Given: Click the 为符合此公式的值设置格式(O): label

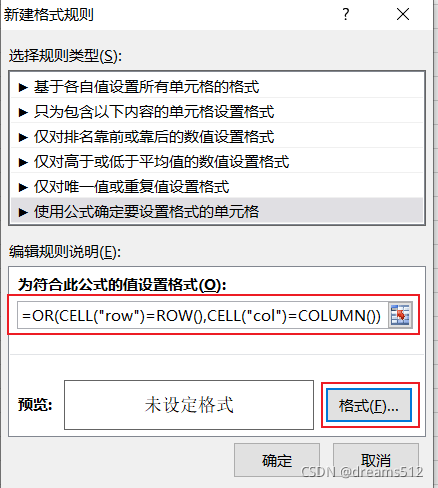Looking at the screenshot, I should pyautogui.click(x=122, y=285).
